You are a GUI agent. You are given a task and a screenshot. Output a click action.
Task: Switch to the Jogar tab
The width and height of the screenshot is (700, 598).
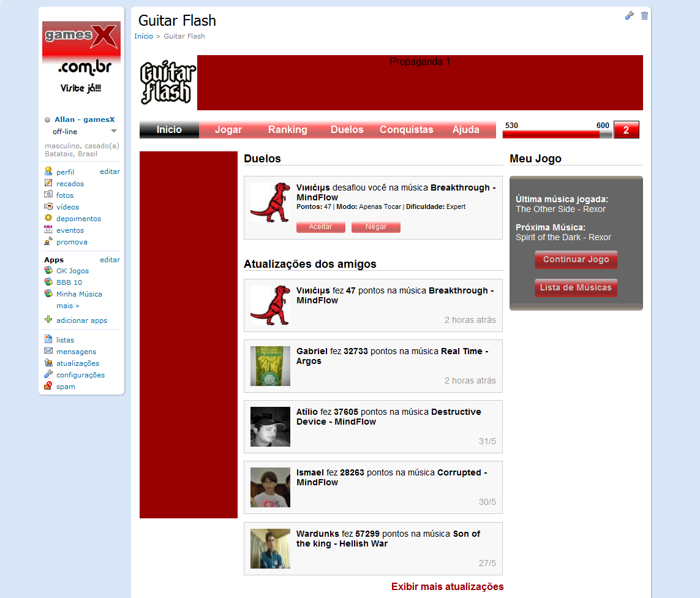(x=228, y=129)
